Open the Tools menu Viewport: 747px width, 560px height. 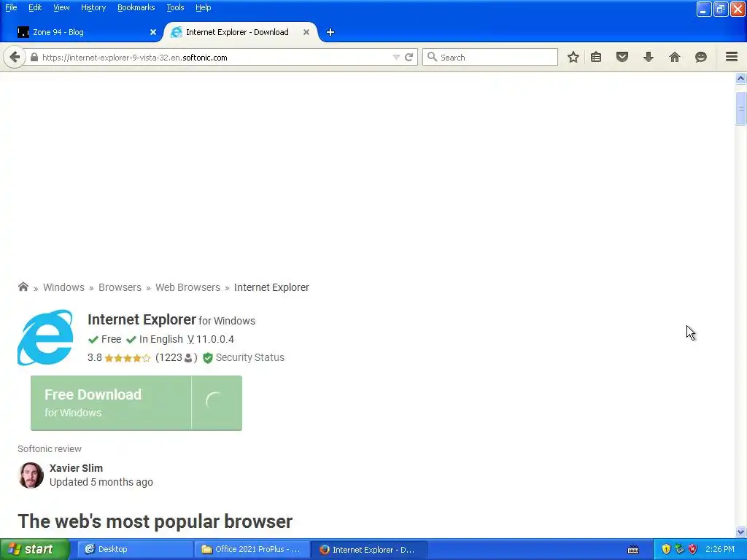[175, 7]
